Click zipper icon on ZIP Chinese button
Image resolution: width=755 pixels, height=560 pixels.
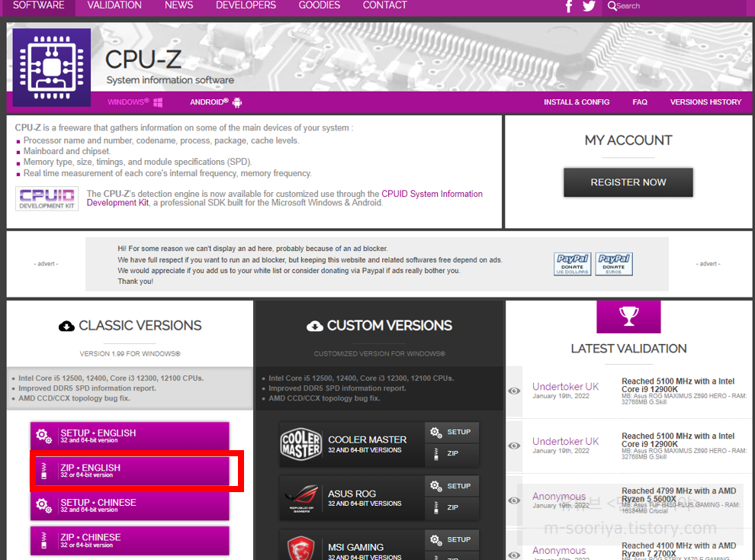tap(43, 540)
